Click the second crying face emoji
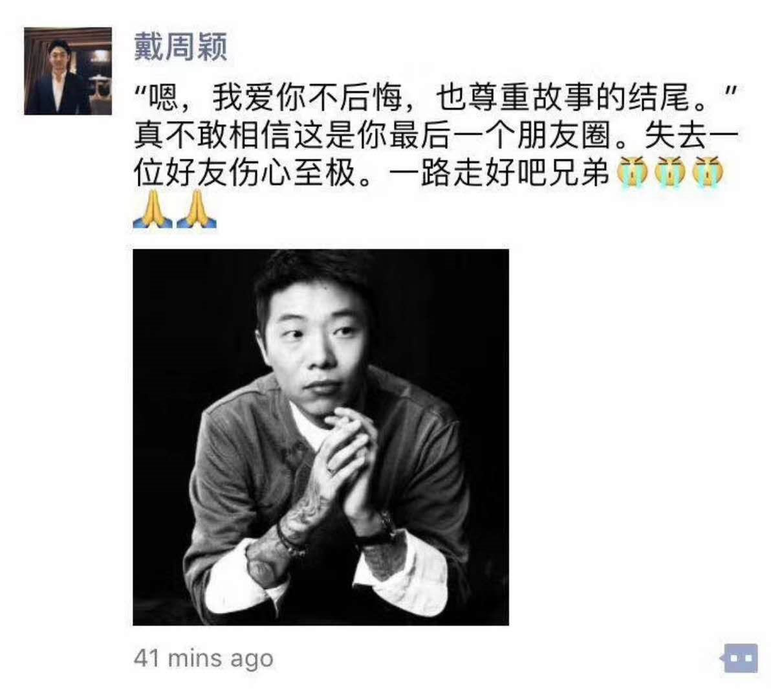Screen dimensions: 784x699 point(670,172)
